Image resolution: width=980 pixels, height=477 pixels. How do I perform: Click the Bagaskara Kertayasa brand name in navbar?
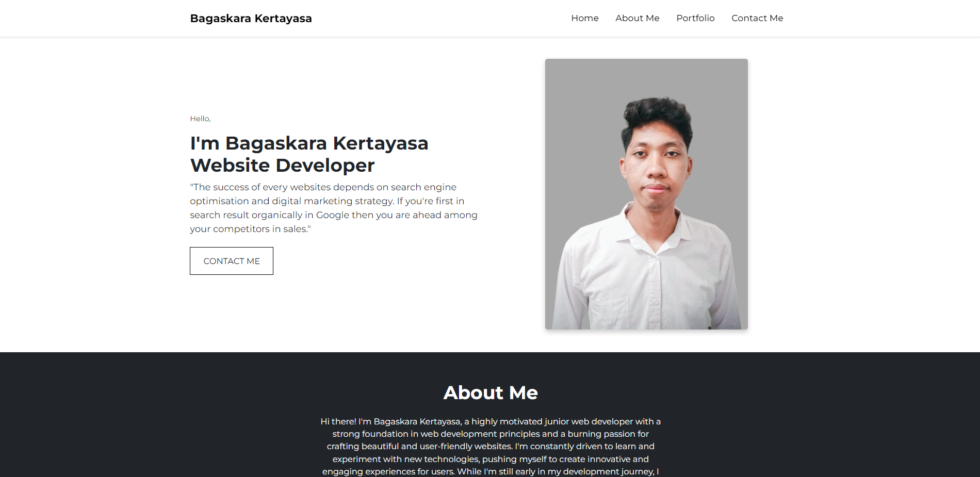251,19
